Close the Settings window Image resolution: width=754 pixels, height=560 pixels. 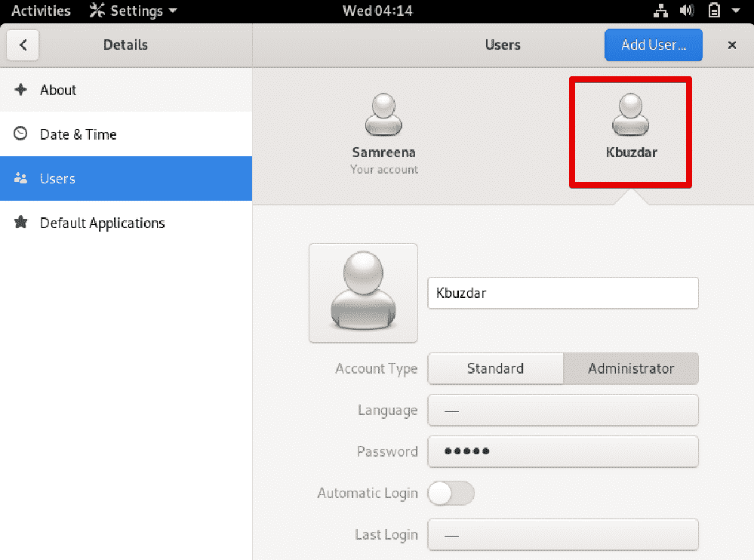click(x=732, y=45)
